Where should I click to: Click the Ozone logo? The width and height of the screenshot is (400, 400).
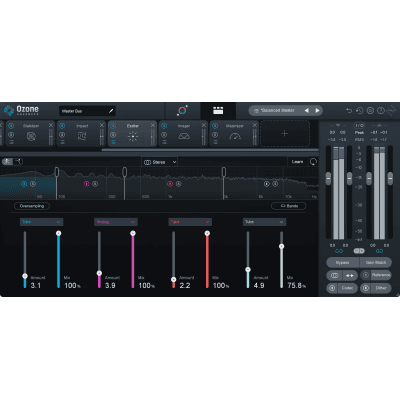click(x=21, y=110)
